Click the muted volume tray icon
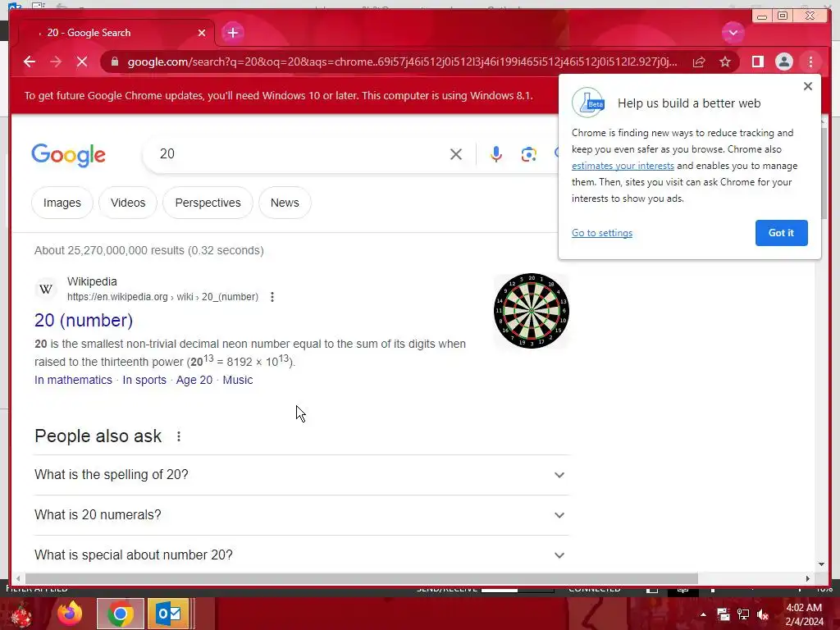The width and height of the screenshot is (840, 630). (x=763, y=614)
